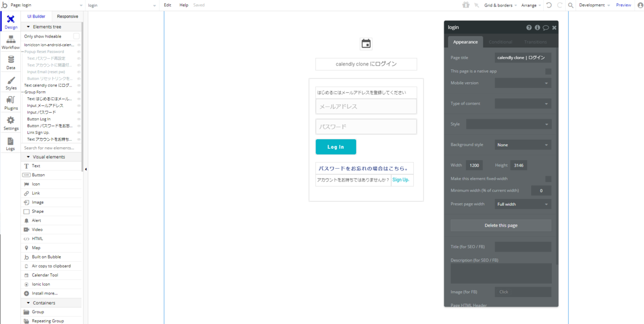Toggle visibility of Input メールアドレス row
Screen dimensions: 644x324
click(x=79, y=105)
